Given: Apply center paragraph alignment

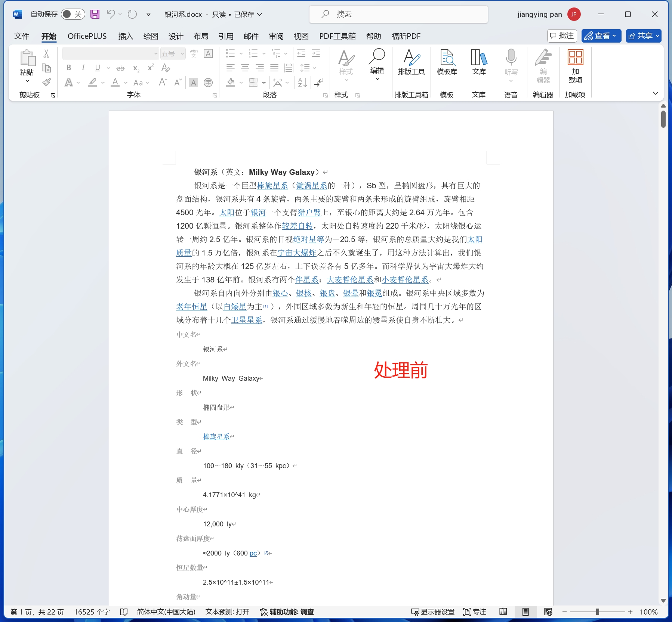Looking at the screenshot, I should (x=245, y=68).
